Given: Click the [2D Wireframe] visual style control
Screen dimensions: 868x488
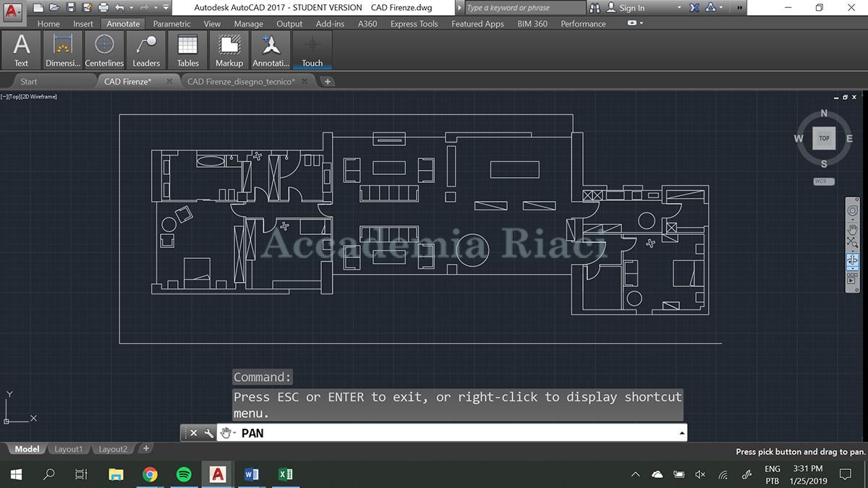Looking at the screenshot, I should 38,96.
